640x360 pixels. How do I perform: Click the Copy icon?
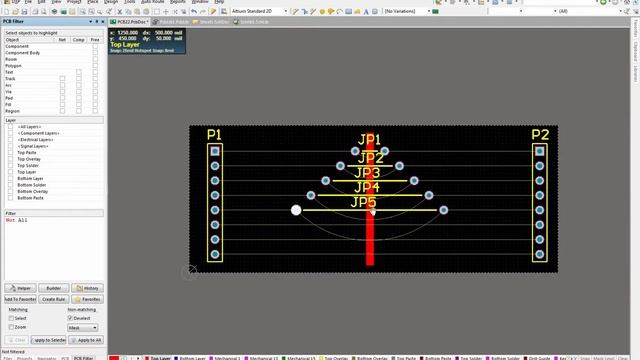click(x=129, y=12)
